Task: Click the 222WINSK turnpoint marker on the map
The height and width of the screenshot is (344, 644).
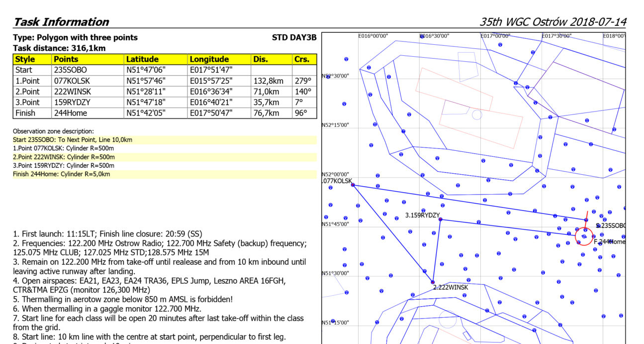Action: point(433,282)
